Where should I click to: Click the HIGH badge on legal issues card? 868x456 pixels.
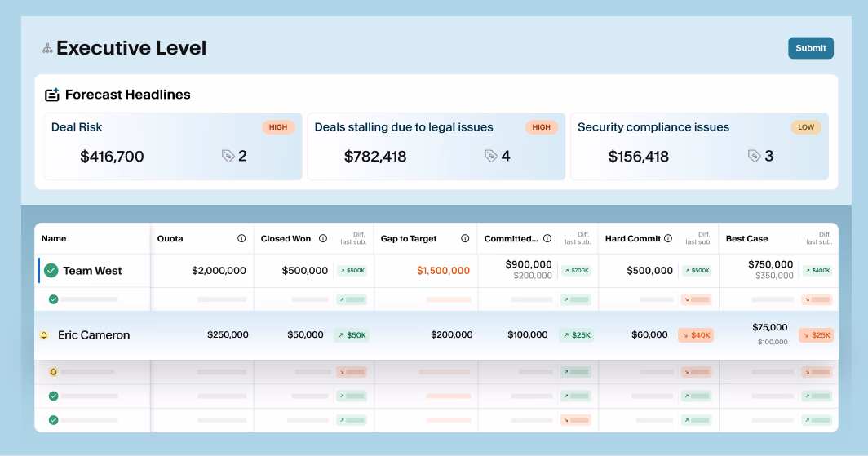tap(541, 127)
